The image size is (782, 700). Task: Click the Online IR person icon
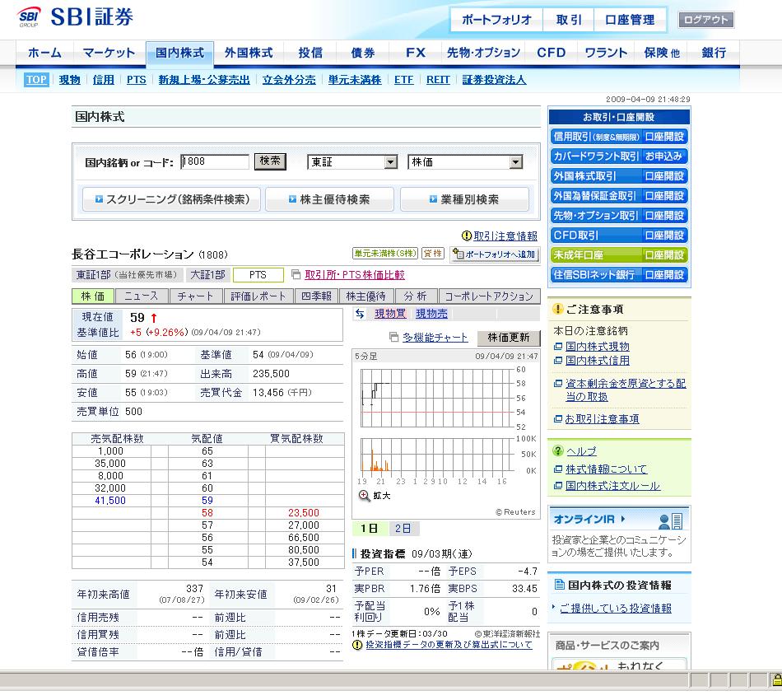pos(670,520)
